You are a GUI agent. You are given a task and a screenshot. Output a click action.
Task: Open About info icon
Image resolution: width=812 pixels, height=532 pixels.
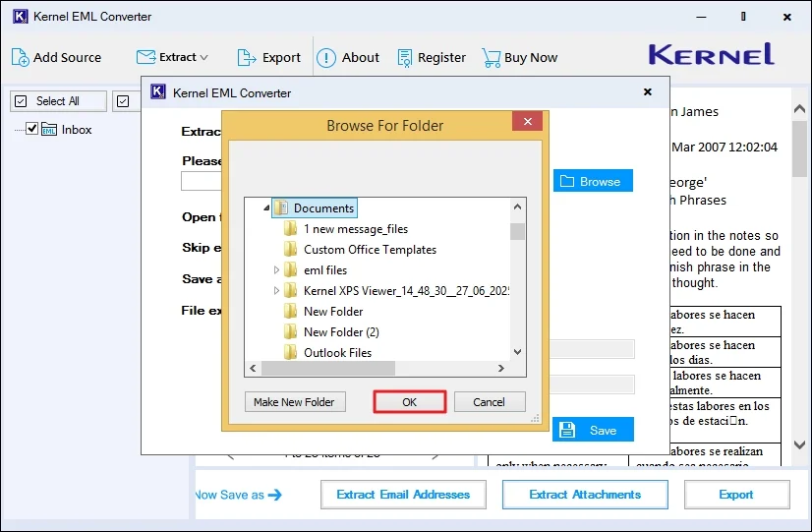[x=326, y=57]
